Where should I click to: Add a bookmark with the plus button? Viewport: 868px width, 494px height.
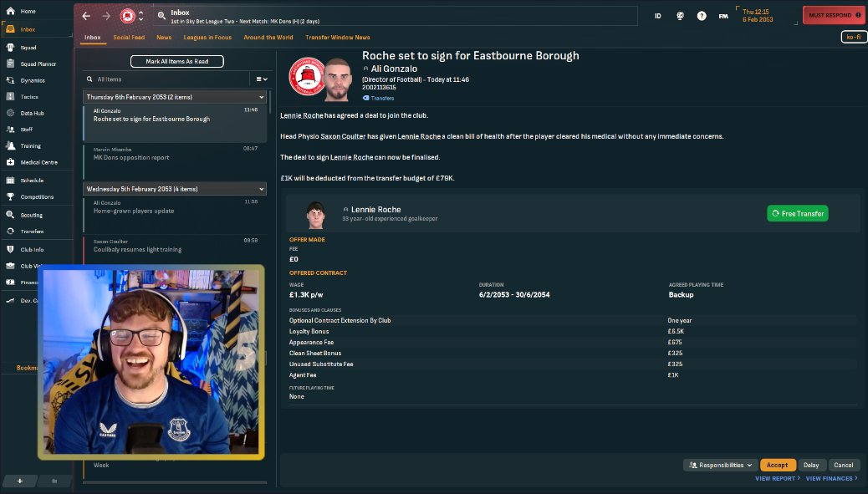tap(20, 481)
